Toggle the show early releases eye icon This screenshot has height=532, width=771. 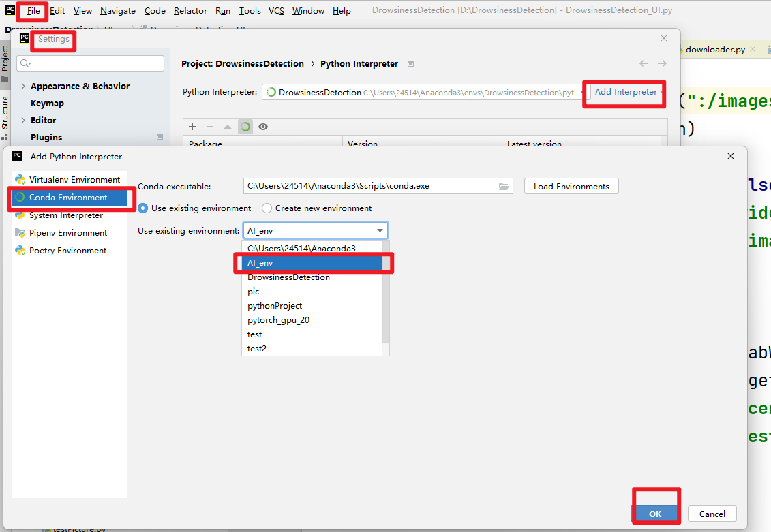[x=263, y=127]
